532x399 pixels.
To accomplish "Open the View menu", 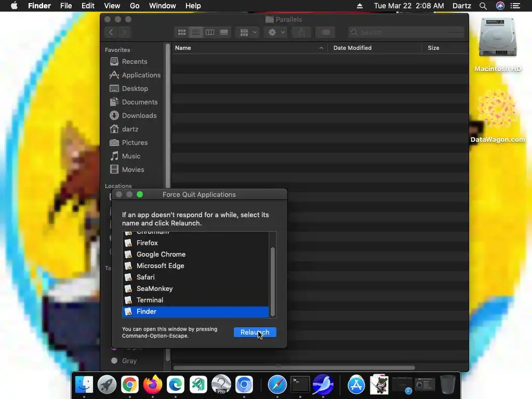I will point(112,6).
